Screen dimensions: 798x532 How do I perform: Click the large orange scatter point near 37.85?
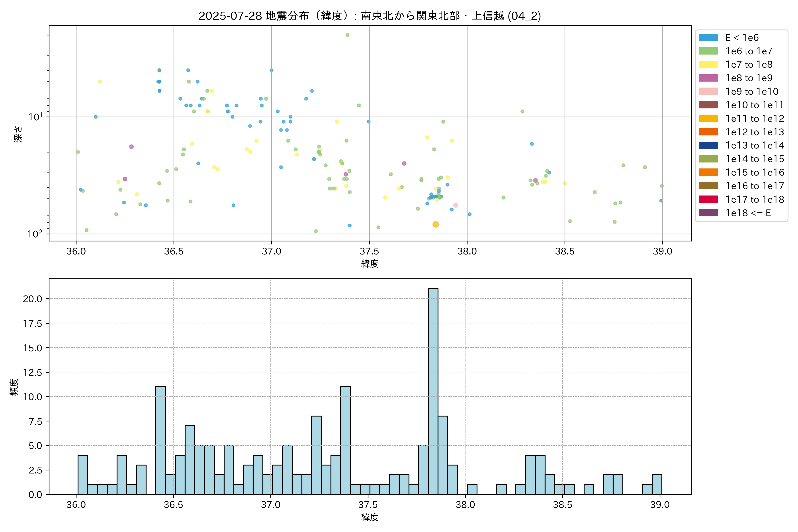[x=436, y=224]
